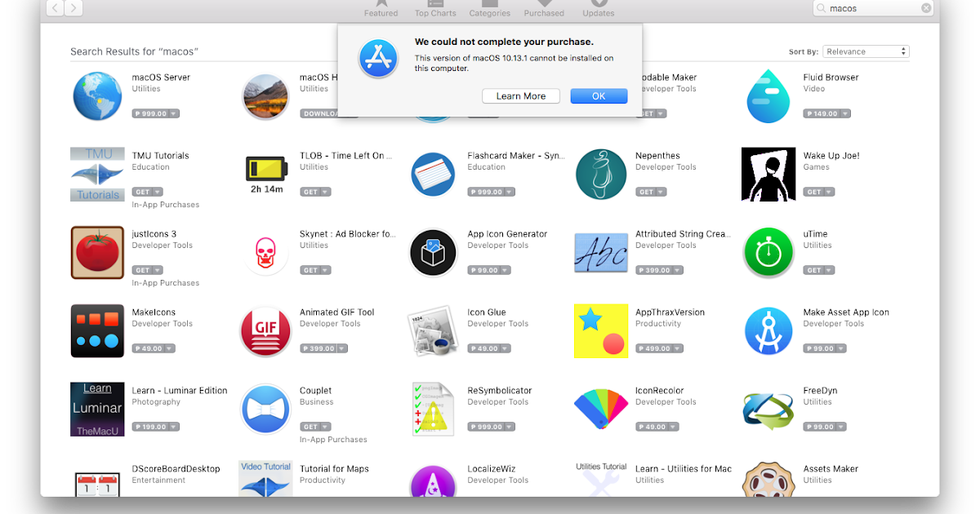
Task: Open the LocalizeWiz app icon
Action: [433, 481]
